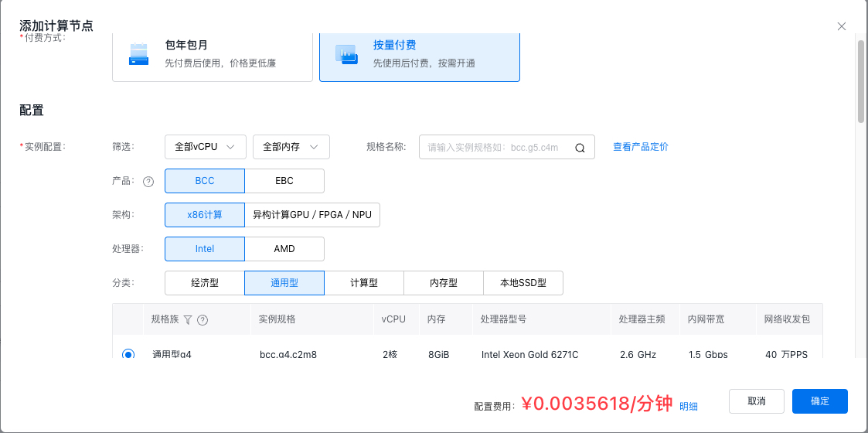Switch category to 计算型
Image resolution: width=868 pixels, height=433 pixels.
tap(364, 283)
